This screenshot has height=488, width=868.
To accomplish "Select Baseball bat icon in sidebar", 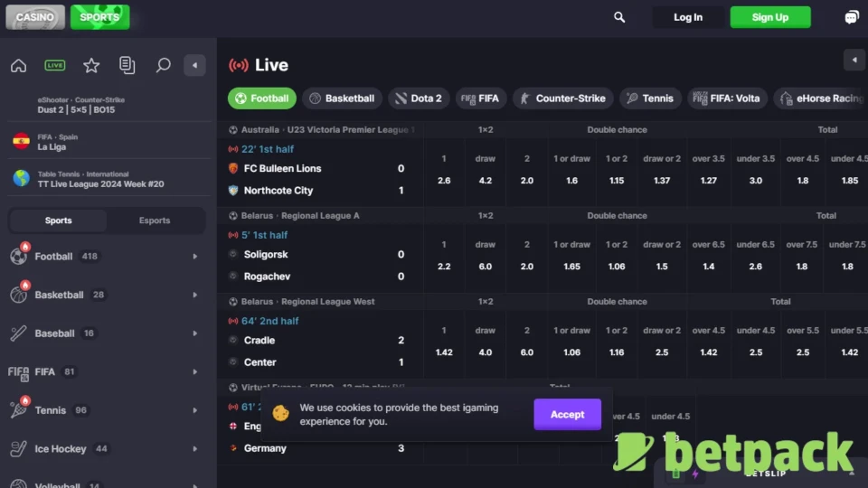I will coord(18,333).
